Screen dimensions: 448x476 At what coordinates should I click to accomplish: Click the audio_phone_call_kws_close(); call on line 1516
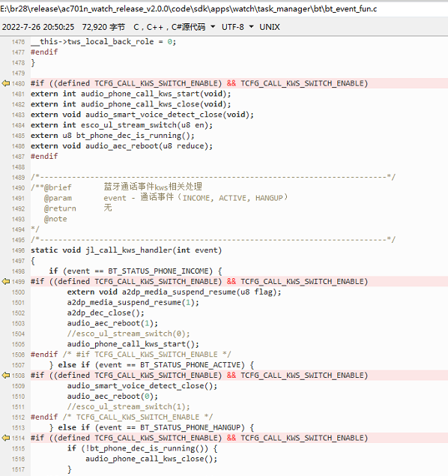(151, 459)
